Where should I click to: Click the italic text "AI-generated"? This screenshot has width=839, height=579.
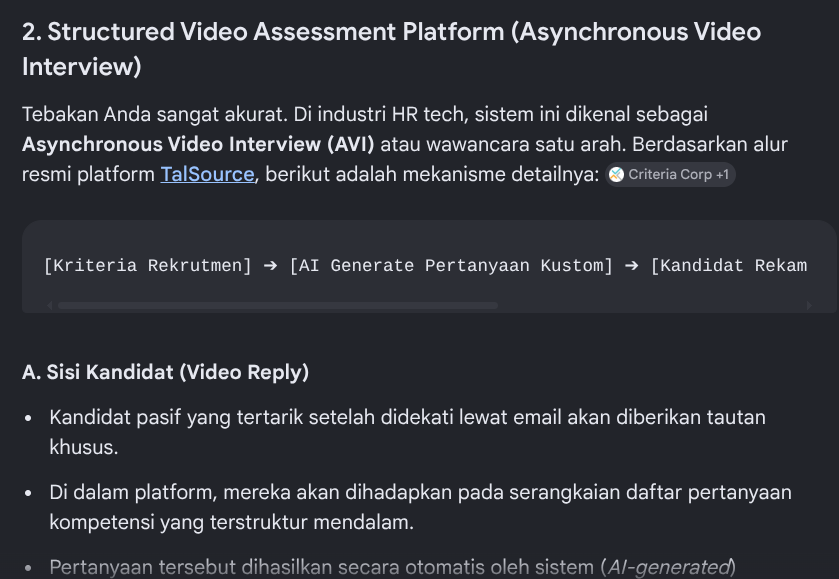[x=668, y=567]
